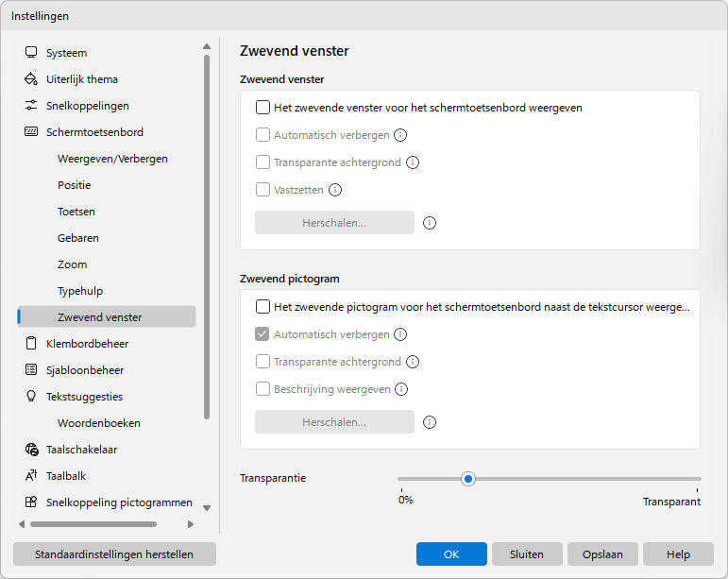Select Uiterlijk thema in the sidebar
Viewport: 728px width, 579px height.
click(x=107, y=79)
